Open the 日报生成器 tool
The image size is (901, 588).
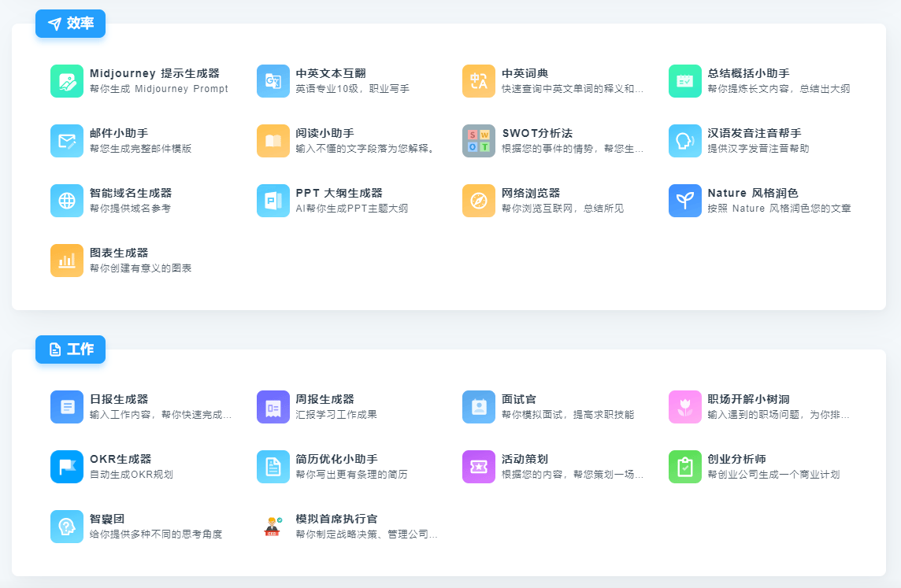point(67,407)
